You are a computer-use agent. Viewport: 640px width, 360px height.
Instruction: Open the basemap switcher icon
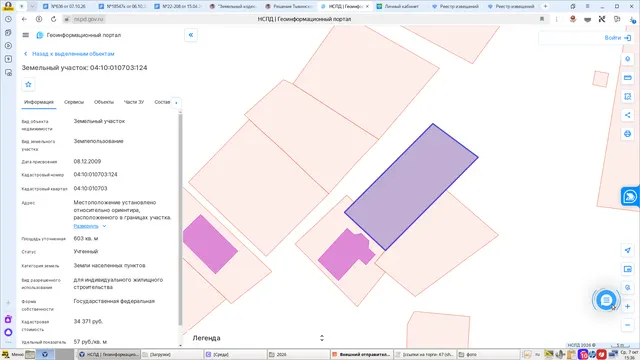pos(628,269)
